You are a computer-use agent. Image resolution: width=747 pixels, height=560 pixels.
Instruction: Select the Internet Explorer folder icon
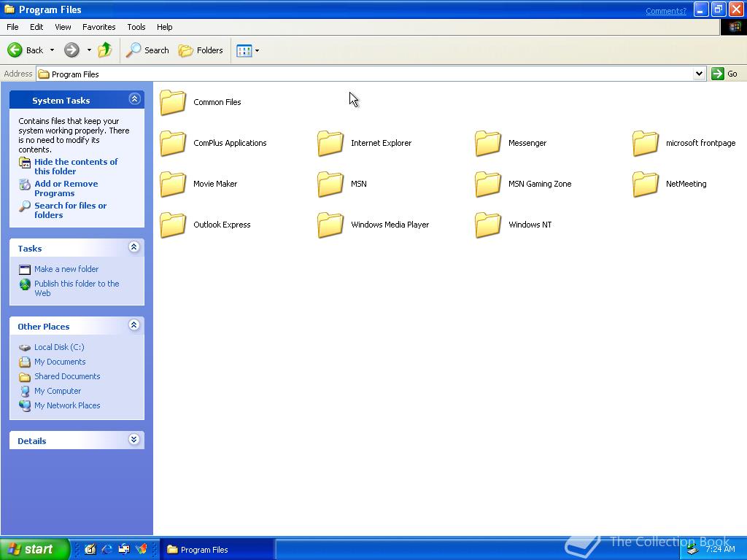330,143
